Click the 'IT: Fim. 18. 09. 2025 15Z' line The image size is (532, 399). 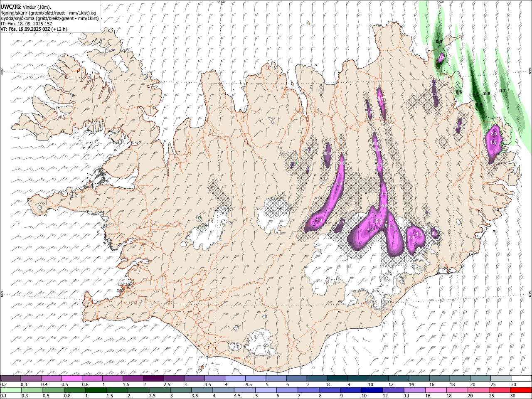coord(26,24)
